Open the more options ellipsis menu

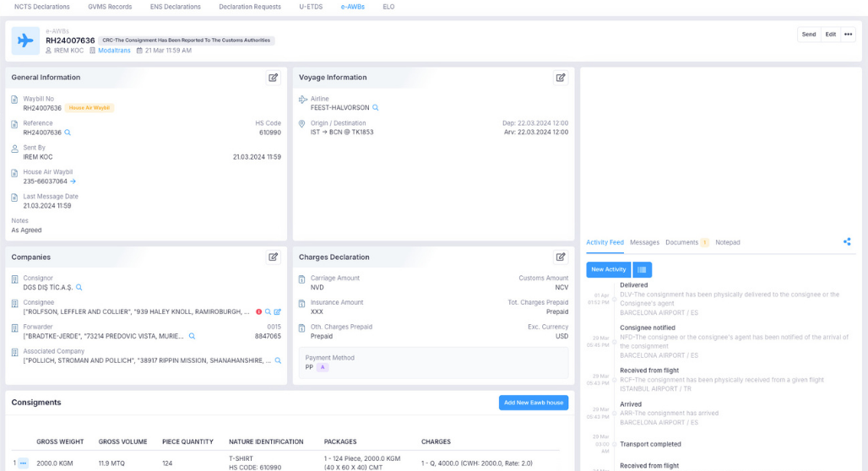pyautogui.click(x=848, y=35)
